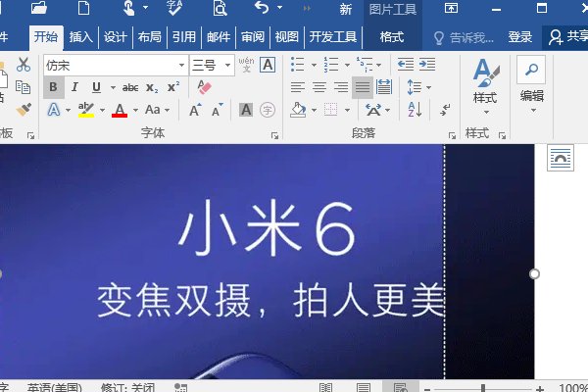The width and height of the screenshot is (588, 392).
Task: Click the sort A-Z icon
Action: pyautogui.click(x=415, y=110)
